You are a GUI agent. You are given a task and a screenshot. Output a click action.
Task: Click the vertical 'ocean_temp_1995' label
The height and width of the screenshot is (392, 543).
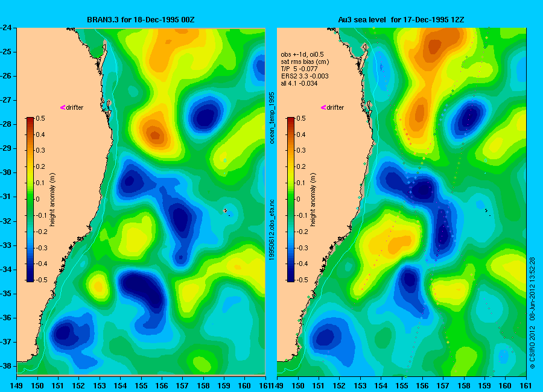[272, 118]
